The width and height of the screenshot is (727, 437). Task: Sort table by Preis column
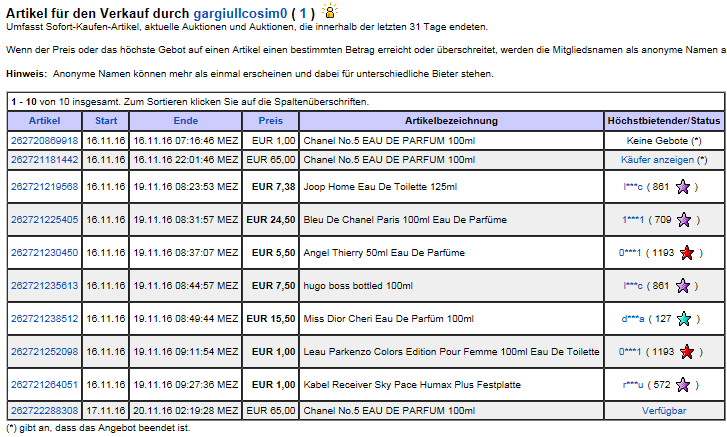[270, 121]
